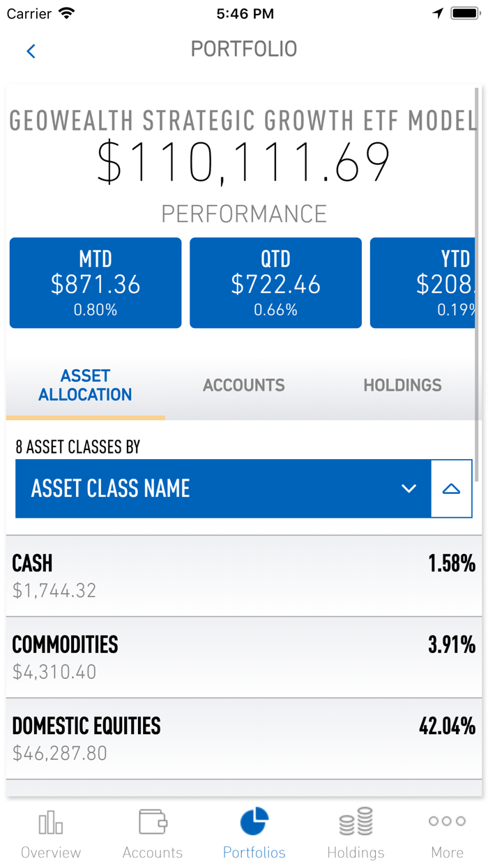Open the Domestic Equities asset class row
488x868 pixels.
pos(244,738)
